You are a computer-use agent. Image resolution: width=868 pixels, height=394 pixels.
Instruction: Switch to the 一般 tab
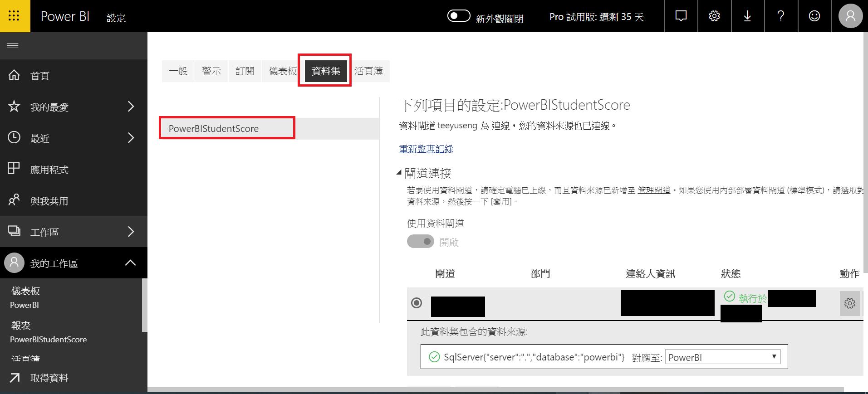tap(178, 71)
